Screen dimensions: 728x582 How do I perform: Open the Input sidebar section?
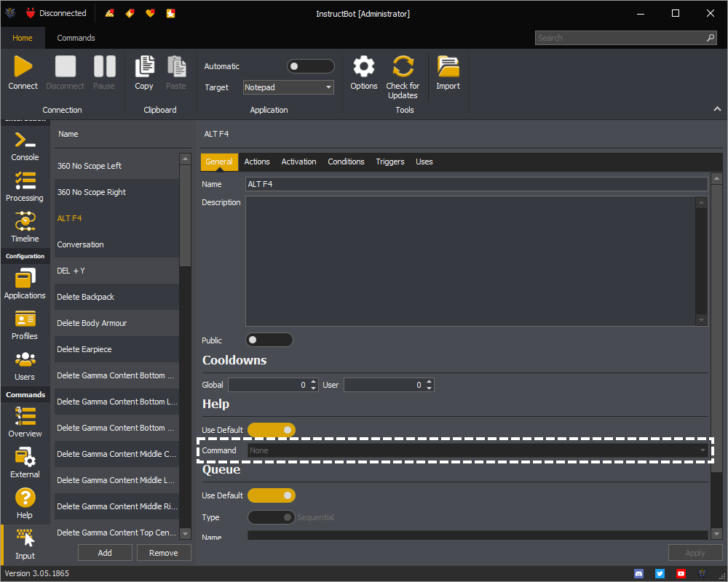click(25, 545)
